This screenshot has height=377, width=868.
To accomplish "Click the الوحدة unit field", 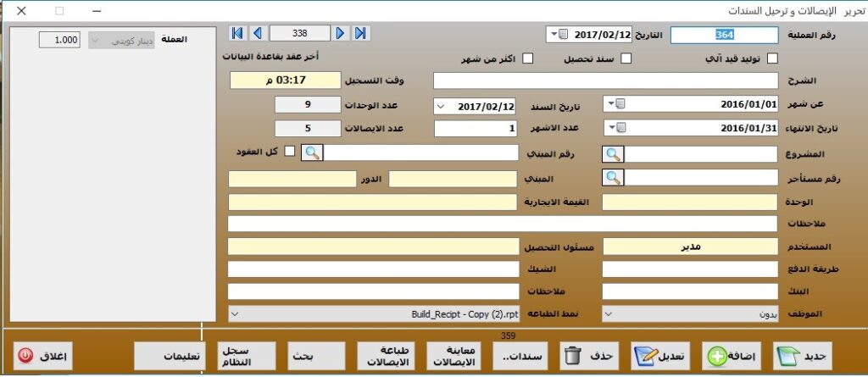I will [690, 202].
